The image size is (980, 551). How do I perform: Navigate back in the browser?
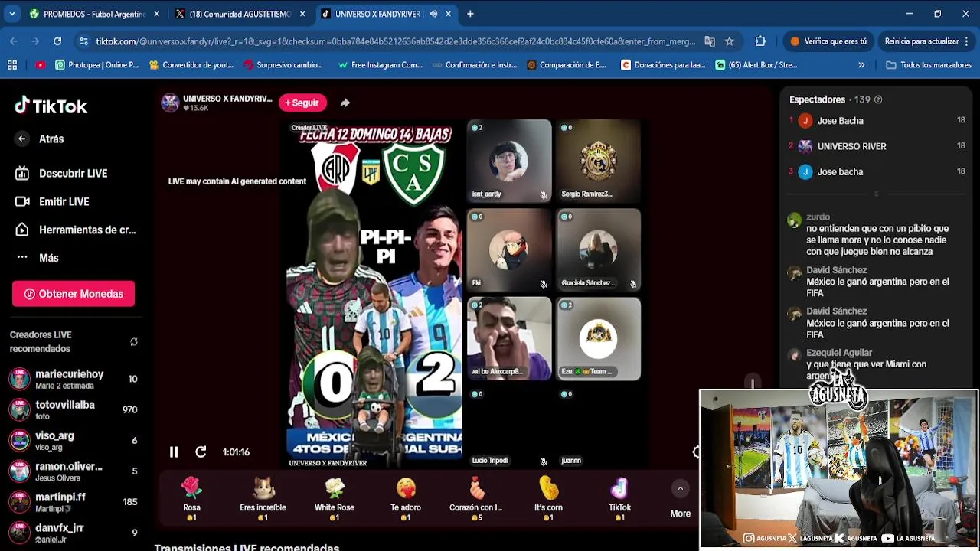tap(14, 41)
